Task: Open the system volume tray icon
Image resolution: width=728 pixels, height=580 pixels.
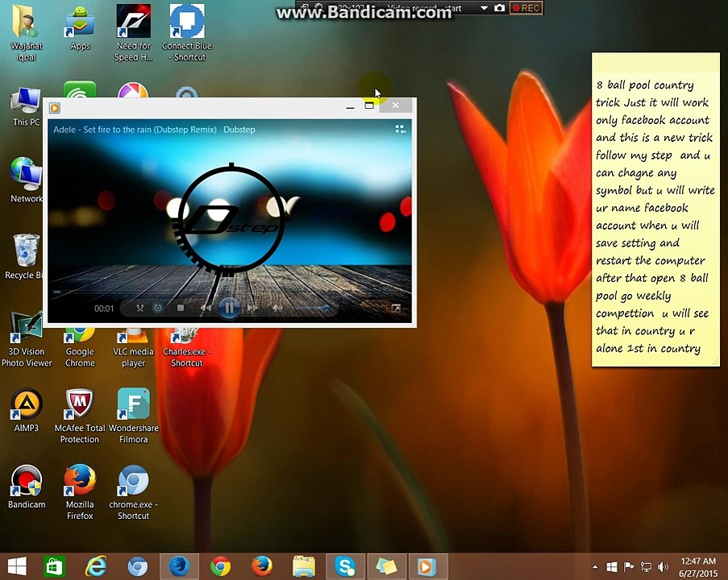Action: 663,566
